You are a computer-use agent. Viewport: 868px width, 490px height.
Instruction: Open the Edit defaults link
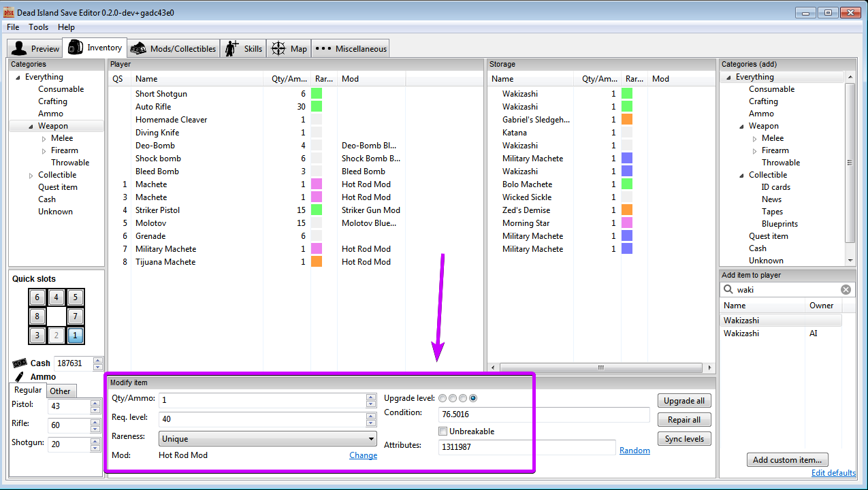click(833, 473)
